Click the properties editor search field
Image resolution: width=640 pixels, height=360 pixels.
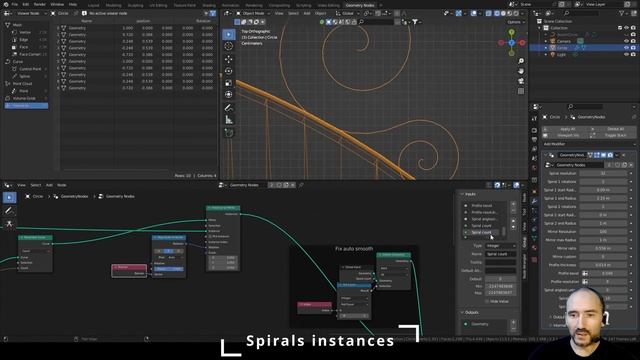click(x=584, y=107)
